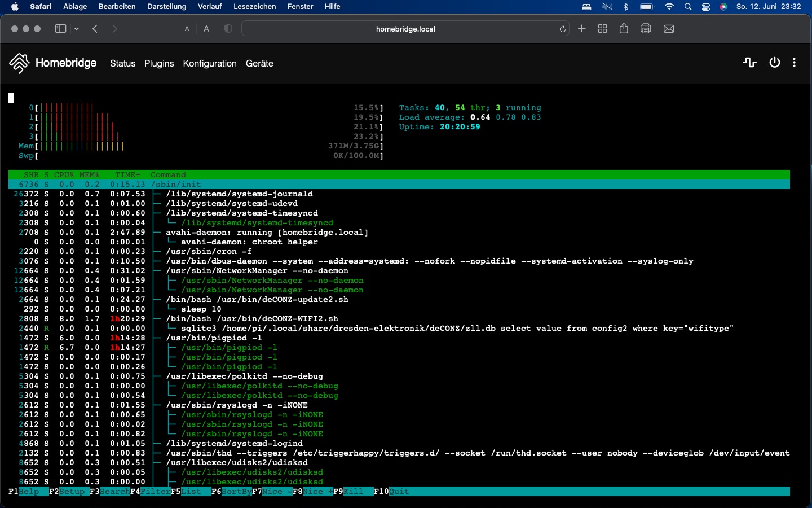
Task: Toggle tree view with F5 List
Action: [x=191, y=492]
